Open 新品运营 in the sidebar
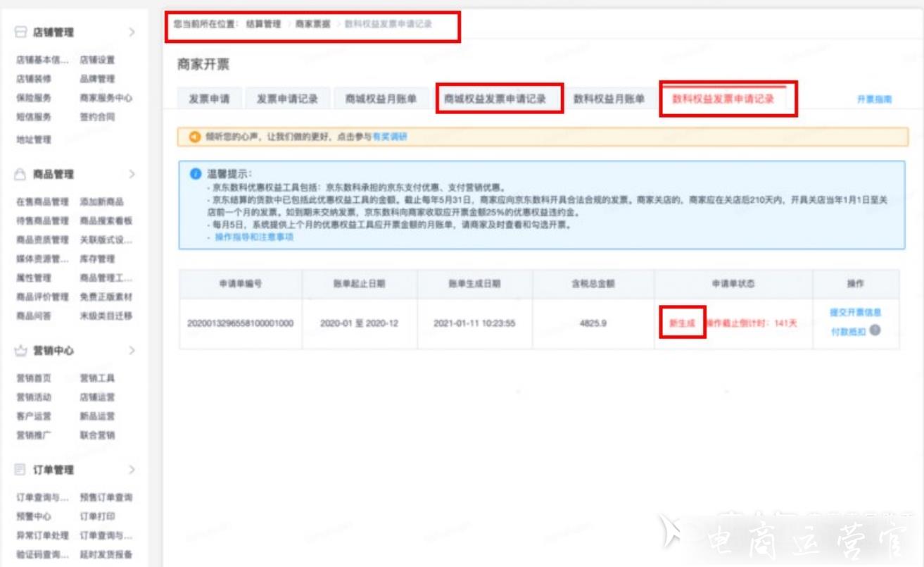The width and height of the screenshot is (924, 567). point(98,416)
